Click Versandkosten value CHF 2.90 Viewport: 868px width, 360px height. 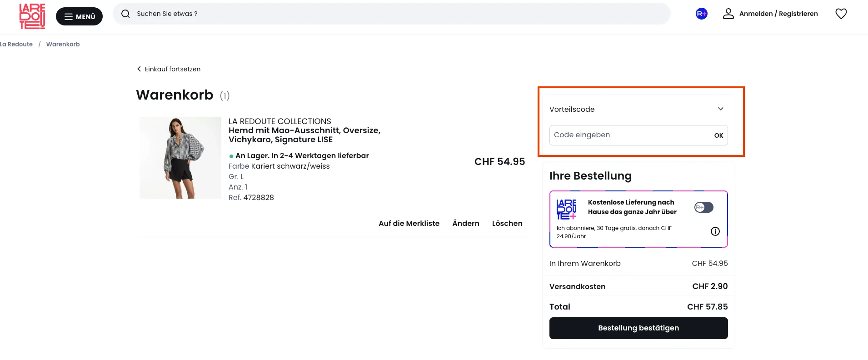710,286
